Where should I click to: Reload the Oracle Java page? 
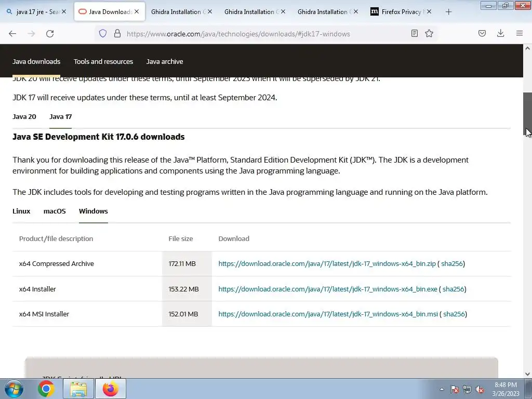click(x=50, y=34)
